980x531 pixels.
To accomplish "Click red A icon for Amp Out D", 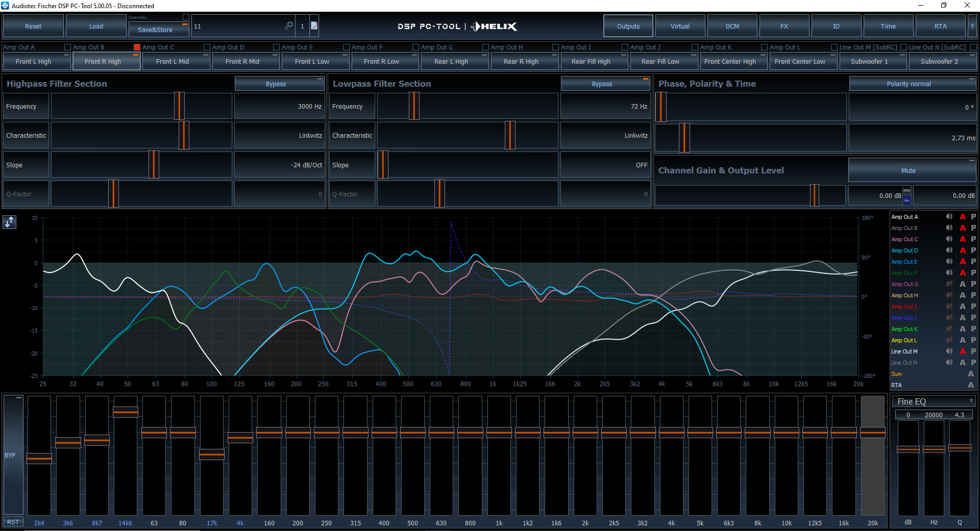I will click(x=963, y=250).
